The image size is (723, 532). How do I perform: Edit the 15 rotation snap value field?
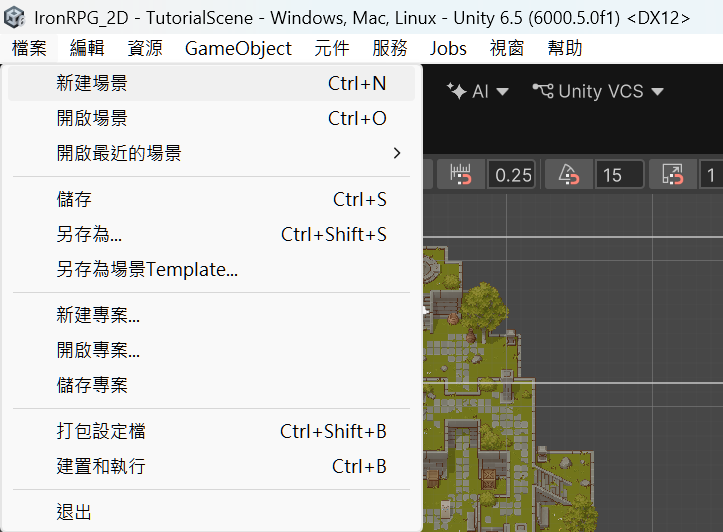[x=619, y=175]
